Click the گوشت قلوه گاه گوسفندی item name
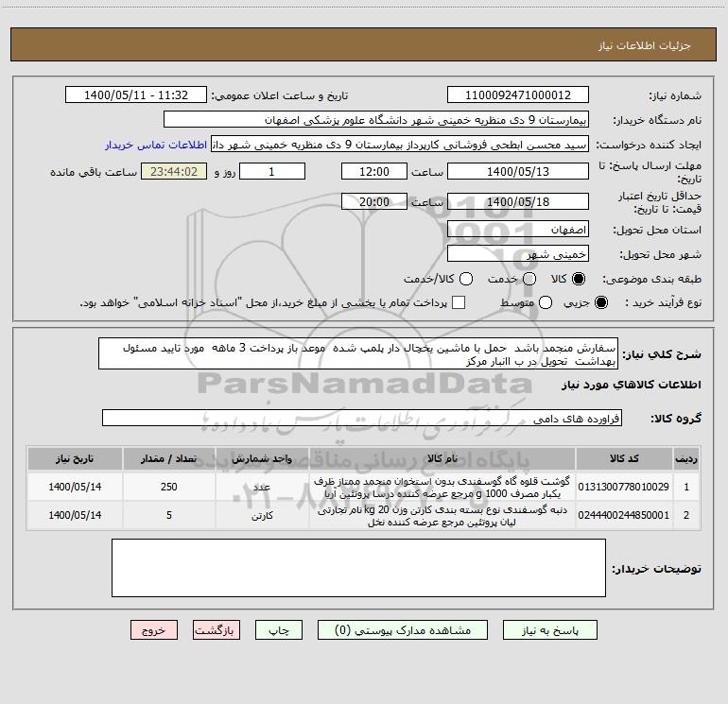 (x=442, y=487)
